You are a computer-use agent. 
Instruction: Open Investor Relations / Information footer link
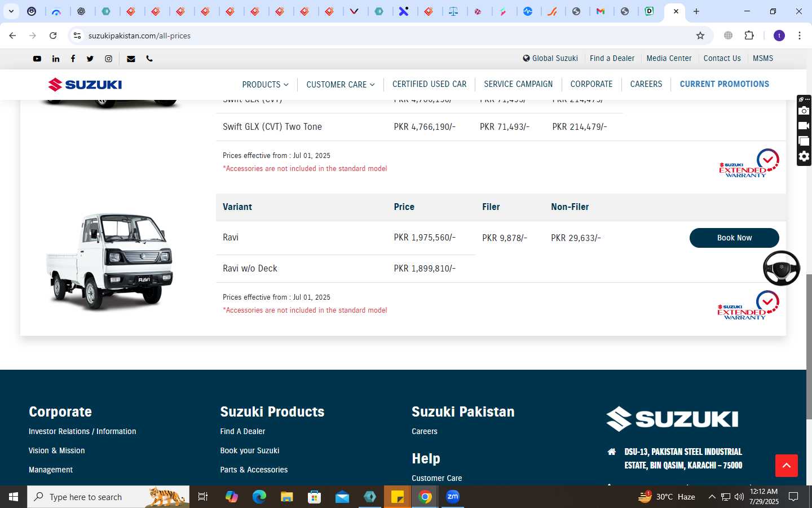point(82,431)
